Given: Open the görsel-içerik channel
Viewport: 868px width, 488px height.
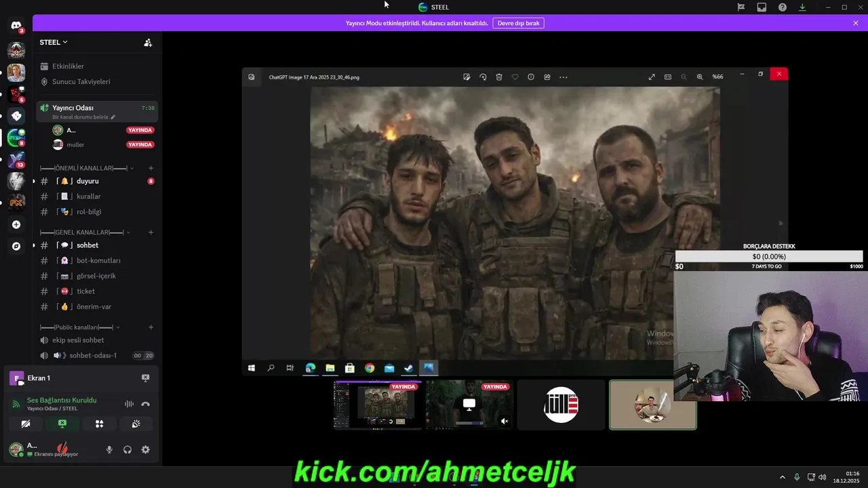Looking at the screenshot, I should point(96,276).
